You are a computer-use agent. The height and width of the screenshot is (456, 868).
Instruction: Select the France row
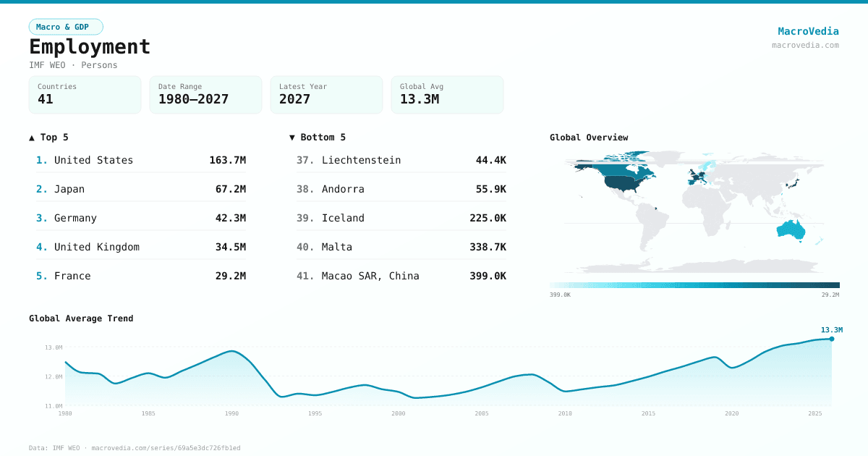click(x=141, y=276)
